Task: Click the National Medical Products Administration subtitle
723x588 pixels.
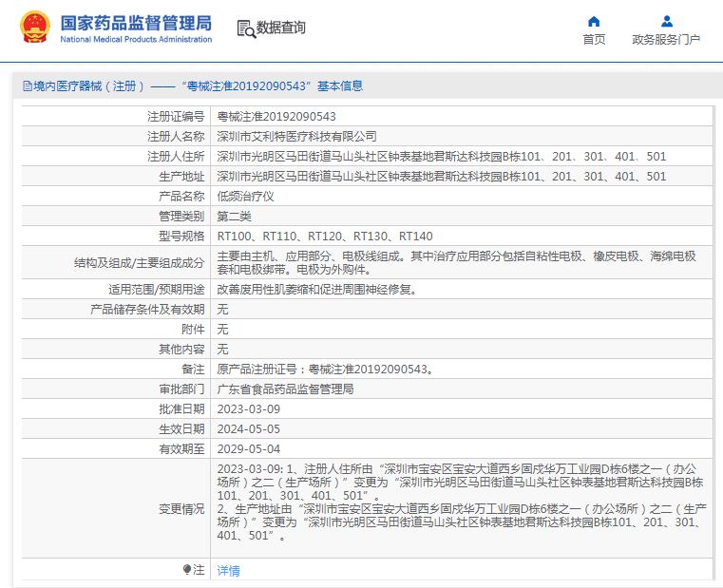Action: coord(136,40)
